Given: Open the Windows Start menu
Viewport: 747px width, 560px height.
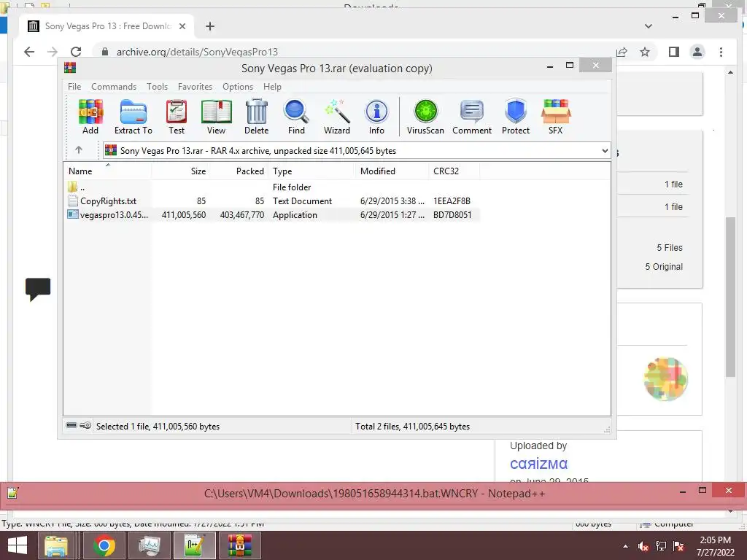Looking at the screenshot, I should [x=18, y=545].
